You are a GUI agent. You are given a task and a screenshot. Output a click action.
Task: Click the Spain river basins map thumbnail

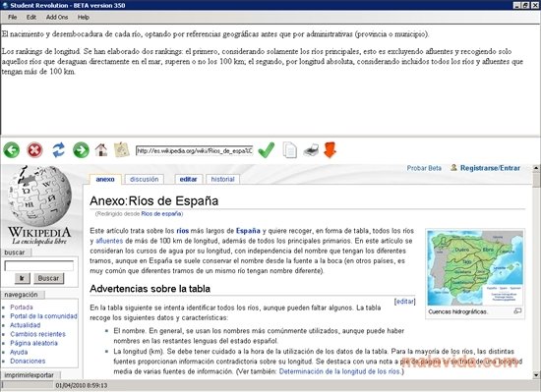[x=475, y=267]
